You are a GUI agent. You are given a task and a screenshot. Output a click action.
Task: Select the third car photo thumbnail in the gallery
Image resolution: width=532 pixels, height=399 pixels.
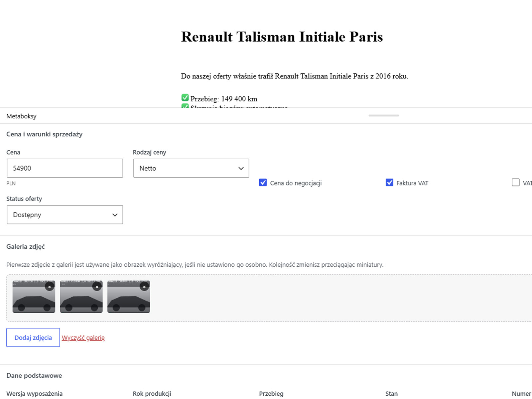[129, 297]
